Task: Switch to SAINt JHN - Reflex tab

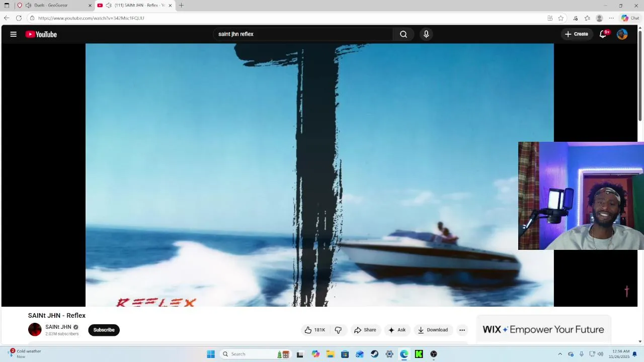Action: click(x=136, y=5)
